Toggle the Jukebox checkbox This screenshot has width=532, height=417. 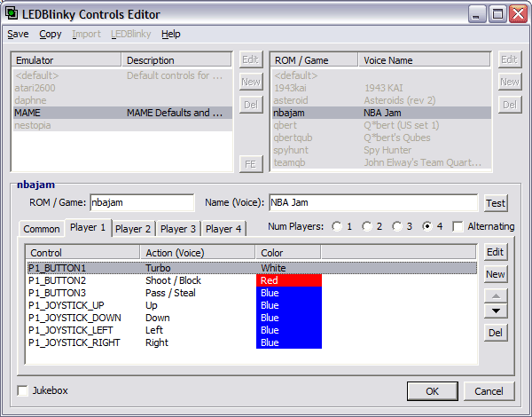point(22,390)
